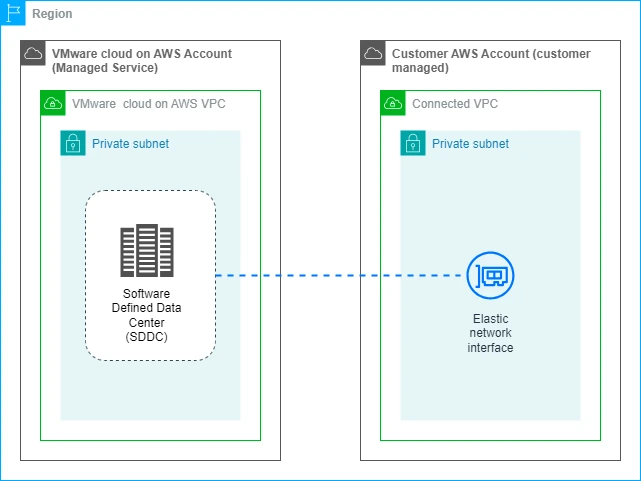Image resolution: width=641 pixels, height=481 pixels.
Task: Click the blue dashed connection line
Action: pos(340,275)
